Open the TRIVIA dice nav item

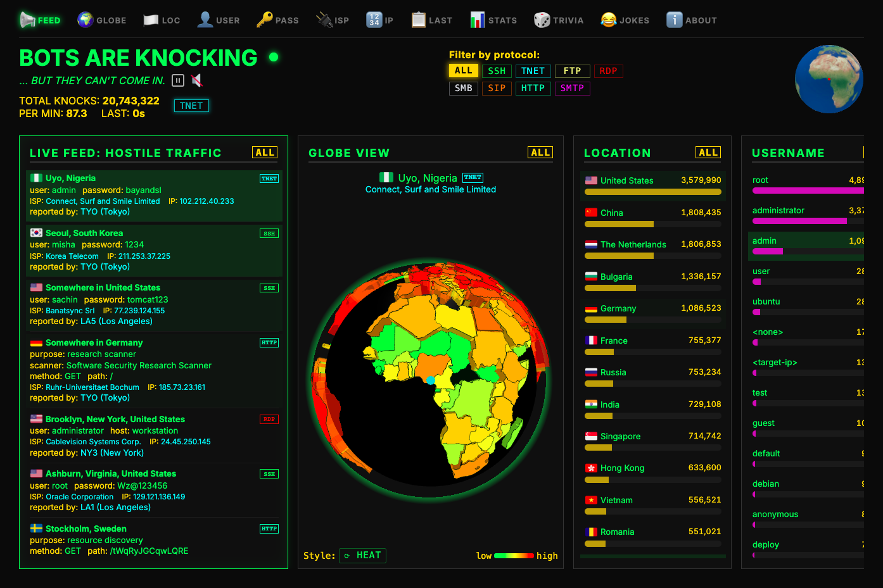click(x=559, y=20)
